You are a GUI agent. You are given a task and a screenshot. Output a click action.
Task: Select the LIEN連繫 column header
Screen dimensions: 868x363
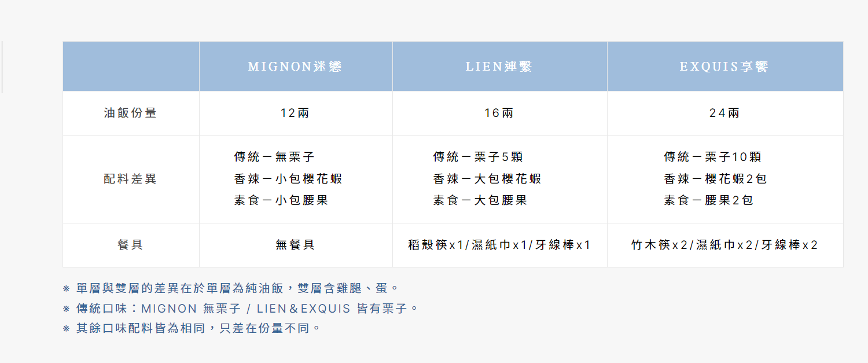[x=499, y=67]
